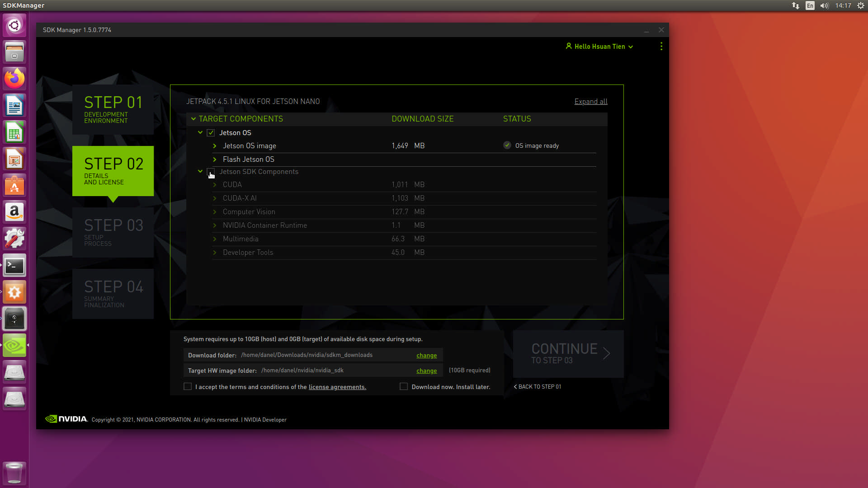Enable Download now, Install later option
Viewport: 868px width, 488px height.
(x=404, y=387)
